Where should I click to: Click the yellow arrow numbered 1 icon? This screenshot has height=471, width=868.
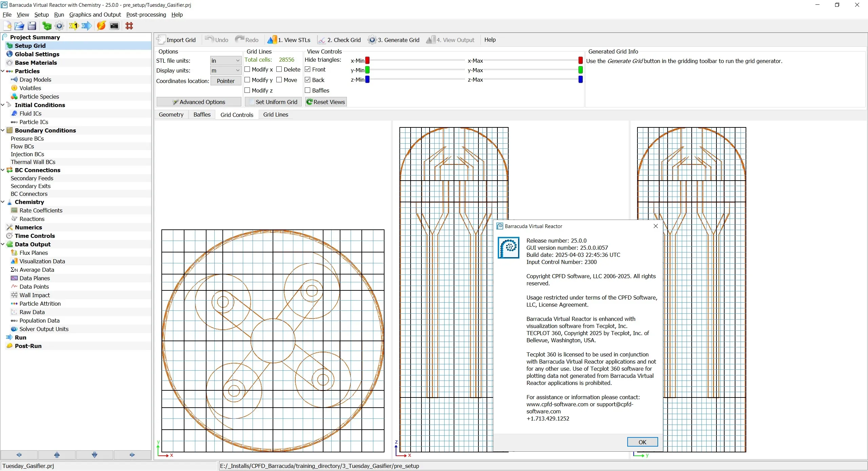[74, 26]
